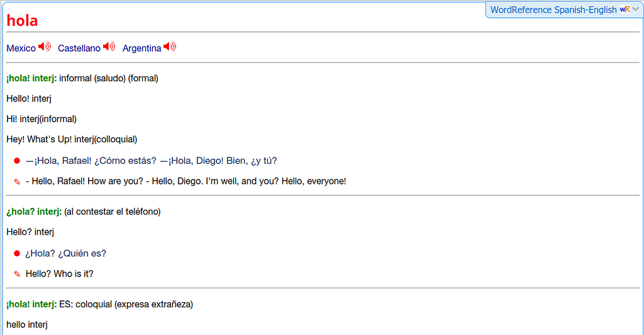The height and width of the screenshot is (335, 644).
Task: Click the Spanish example "¿Hola? ¿Quién es?"
Action: (x=65, y=253)
